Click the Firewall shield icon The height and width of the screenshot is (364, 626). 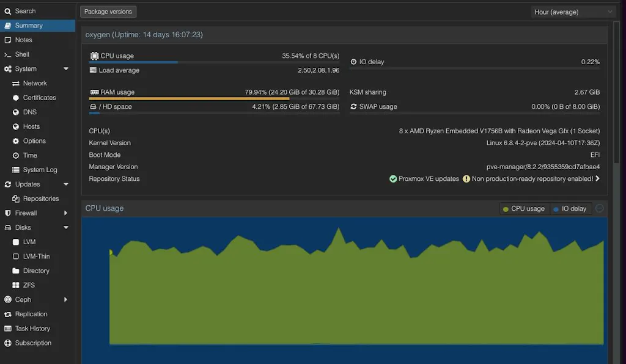(x=8, y=213)
